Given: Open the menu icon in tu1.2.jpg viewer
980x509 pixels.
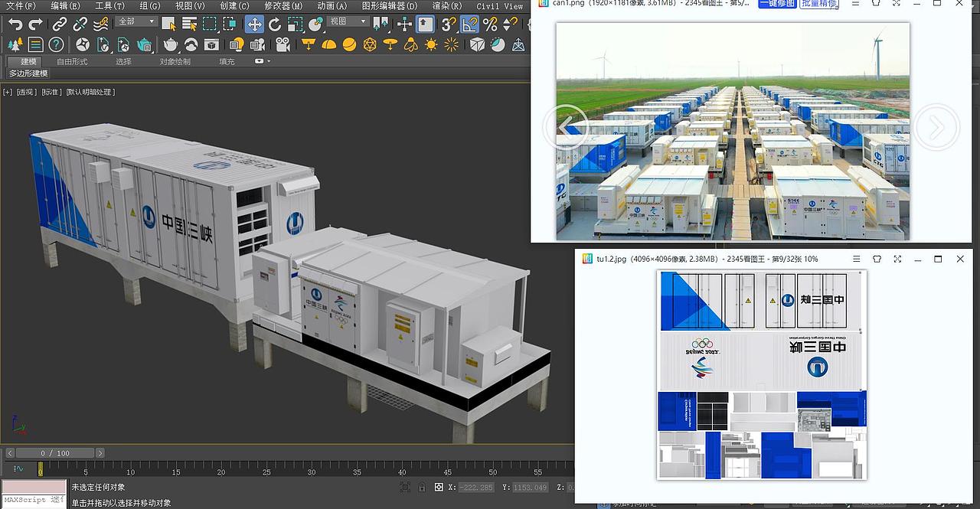Looking at the screenshot, I should coord(857,259).
